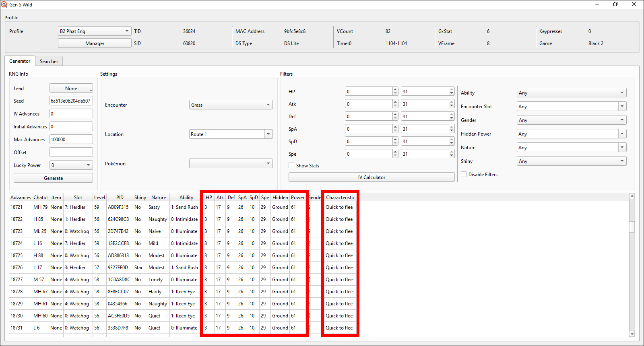Open the IV Calculator
Screen dimensions: 644x346
click(371, 177)
